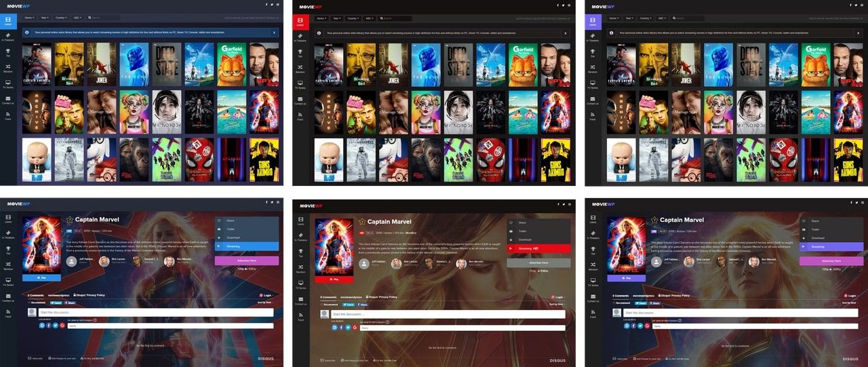
Task: Toggle favorite star beside purple Captain Marvel title
Action: coord(655,220)
